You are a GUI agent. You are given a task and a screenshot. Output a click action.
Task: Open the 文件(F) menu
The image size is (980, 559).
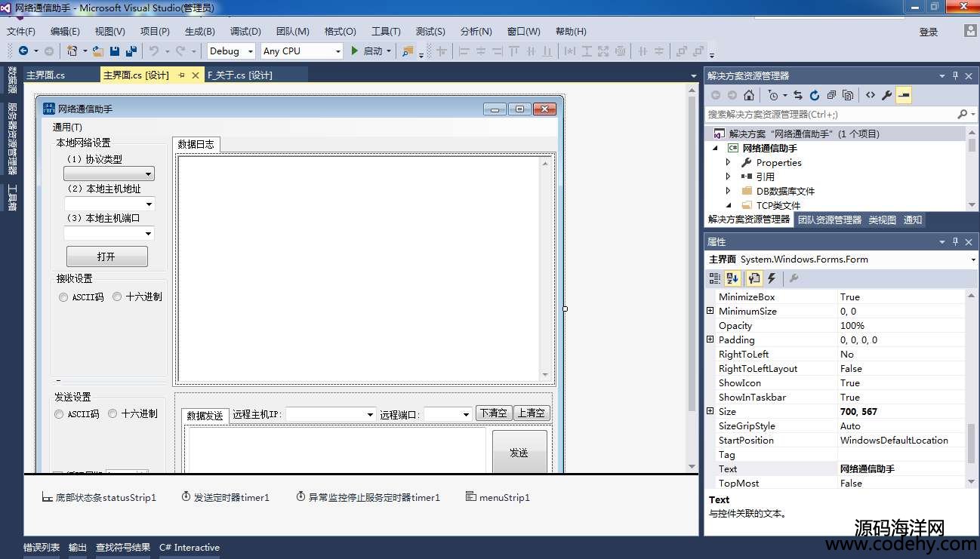pyautogui.click(x=21, y=31)
